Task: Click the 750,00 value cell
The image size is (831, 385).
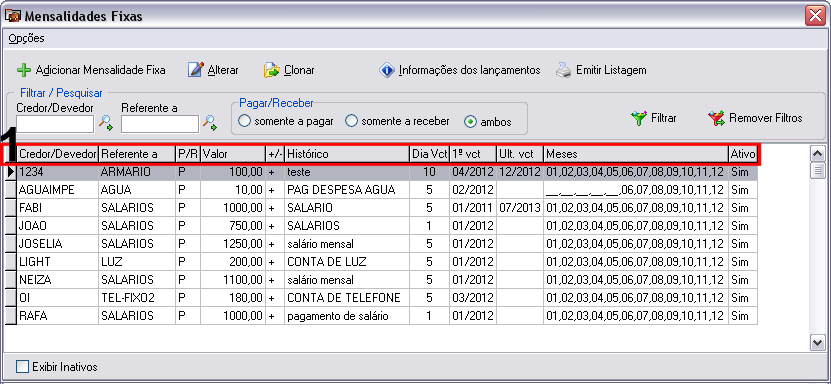Action: pos(233,226)
